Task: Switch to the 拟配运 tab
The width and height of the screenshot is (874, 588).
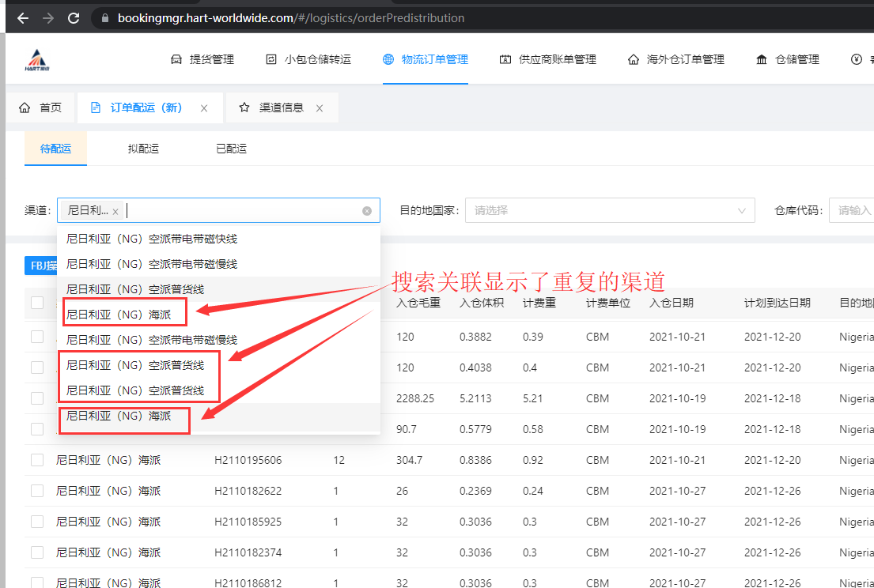Action: tap(143, 149)
